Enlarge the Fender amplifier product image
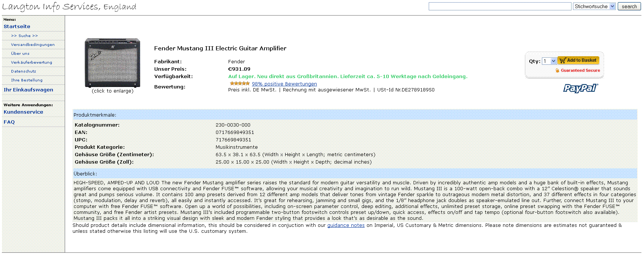644x255 pixels. (x=112, y=63)
